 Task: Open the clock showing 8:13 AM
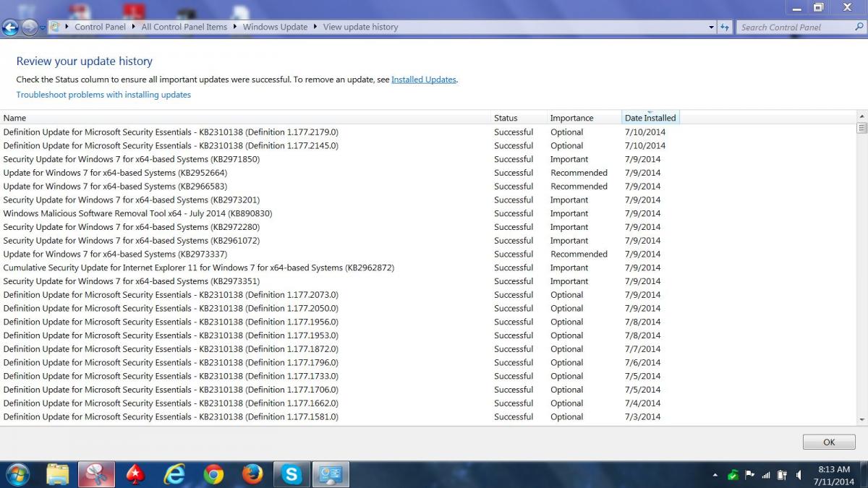click(x=833, y=475)
